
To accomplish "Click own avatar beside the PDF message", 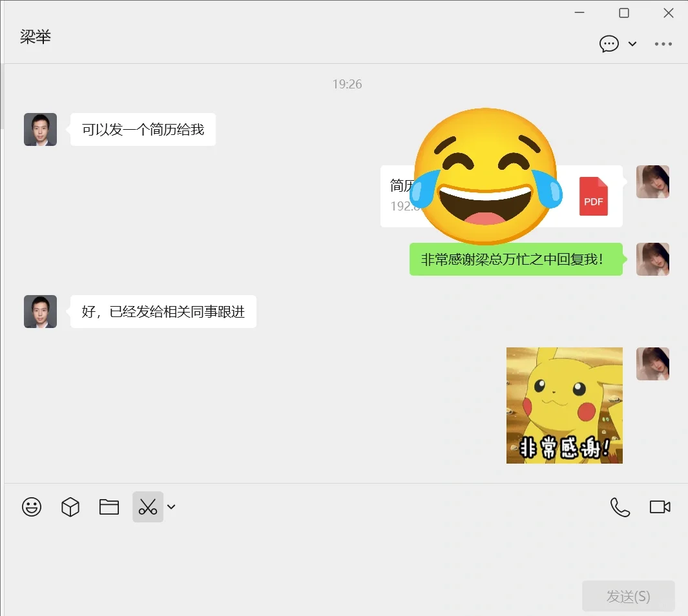I will 652,181.
